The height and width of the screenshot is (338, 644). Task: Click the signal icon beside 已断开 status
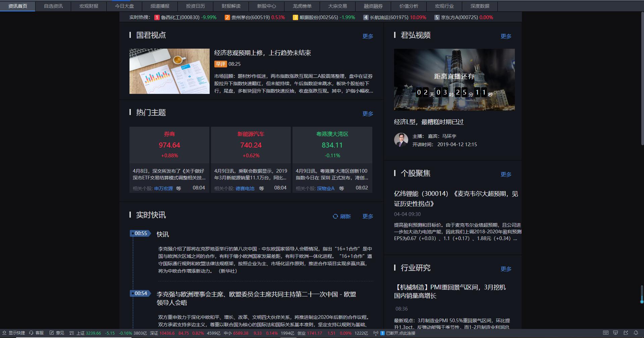click(x=376, y=333)
